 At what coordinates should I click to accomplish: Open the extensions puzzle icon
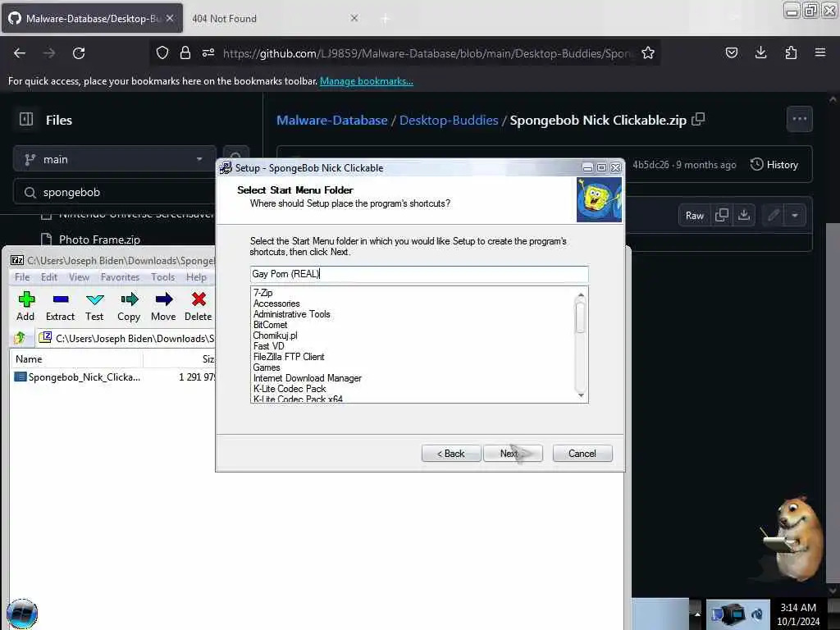point(791,52)
